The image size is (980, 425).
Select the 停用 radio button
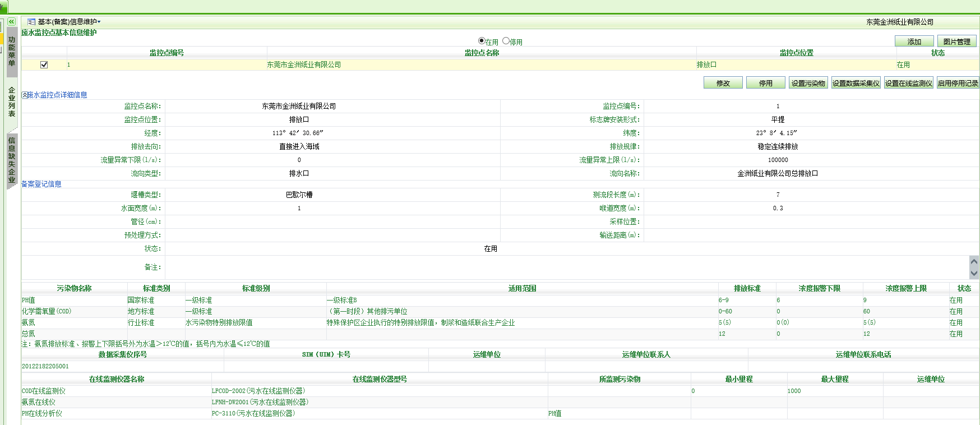[x=506, y=41]
